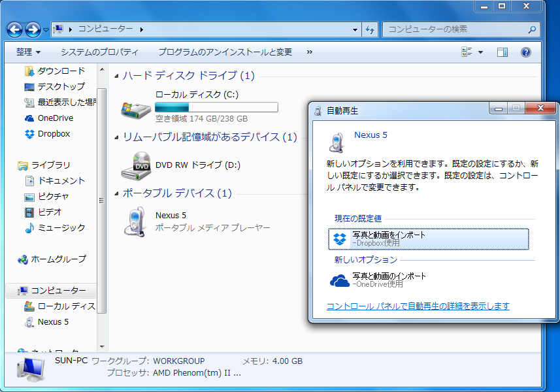Viewport: 560px width, 392px height.
Task: Open Dropbox in navigation pane
Action: click(x=47, y=134)
